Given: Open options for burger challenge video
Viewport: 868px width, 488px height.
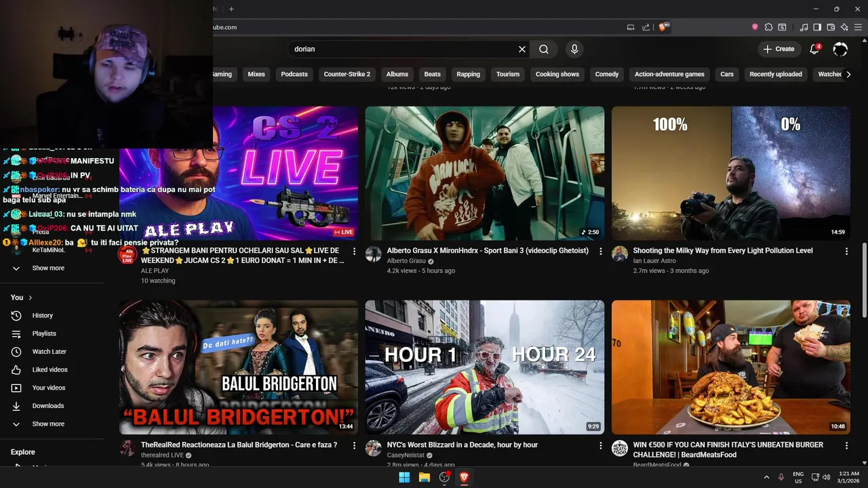Looking at the screenshot, I should [x=846, y=445].
